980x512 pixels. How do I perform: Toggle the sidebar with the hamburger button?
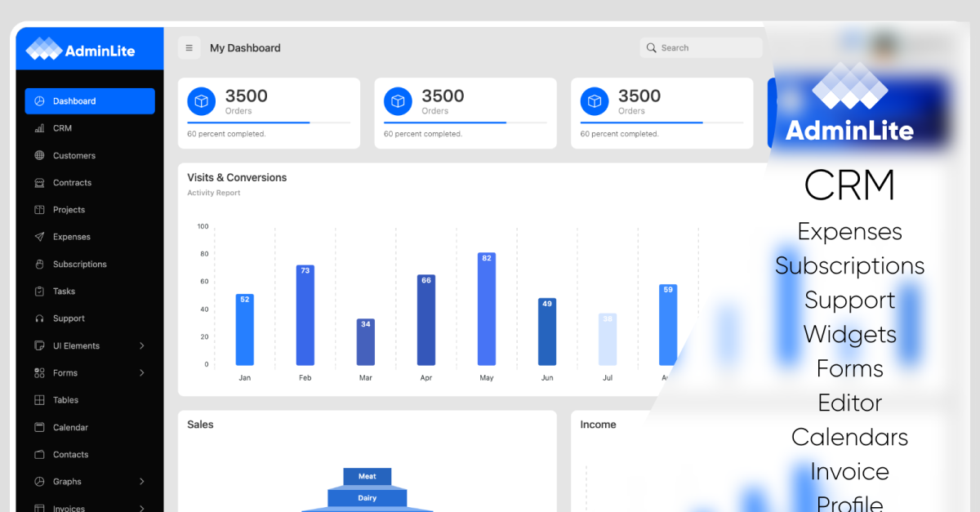(x=189, y=47)
